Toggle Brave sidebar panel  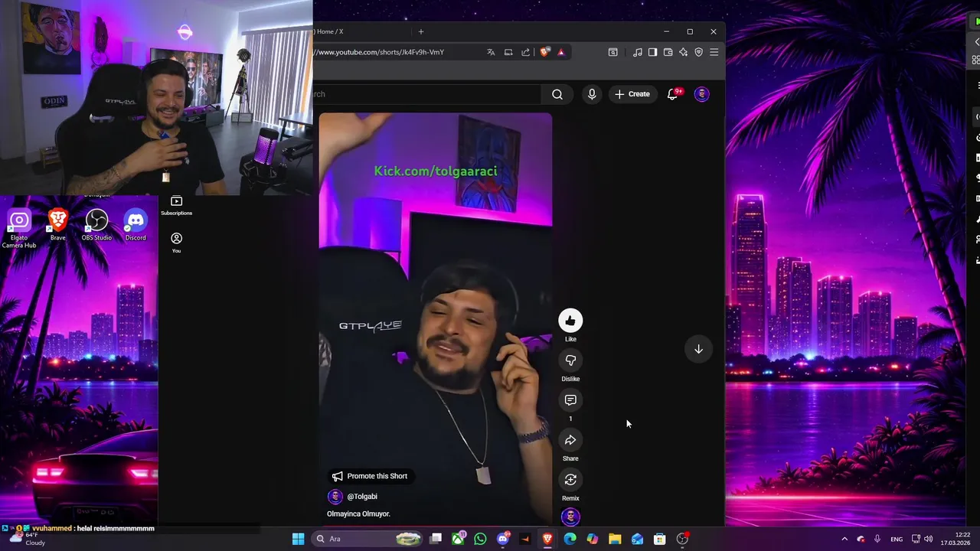pyautogui.click(x=652, y=52)
